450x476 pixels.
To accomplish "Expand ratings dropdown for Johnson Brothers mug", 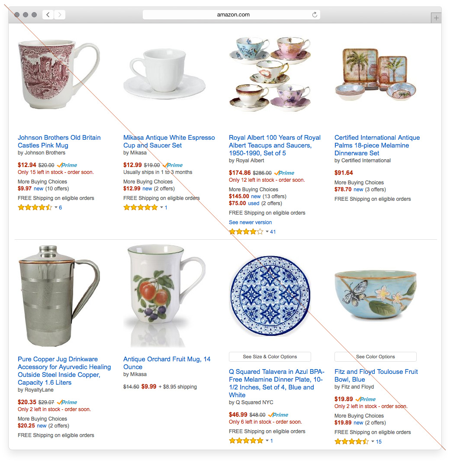I will pyautogui.click(x=56, y=207).
